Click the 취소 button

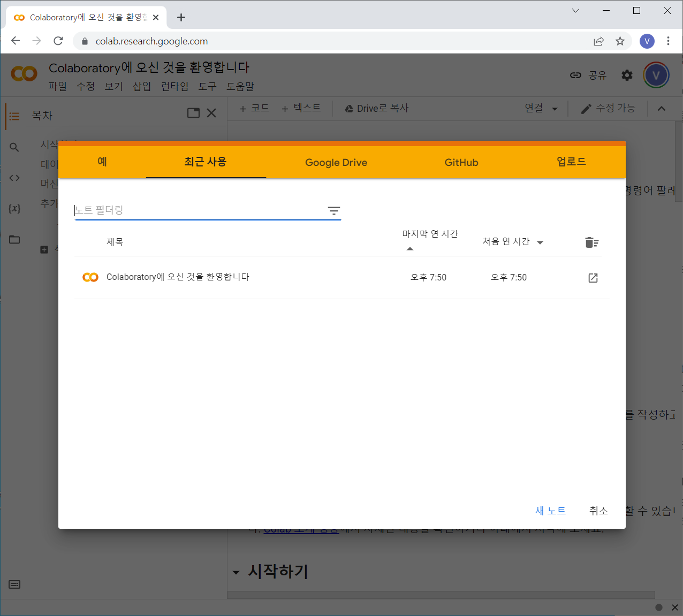pyautogui.click(x=598, y=511)
